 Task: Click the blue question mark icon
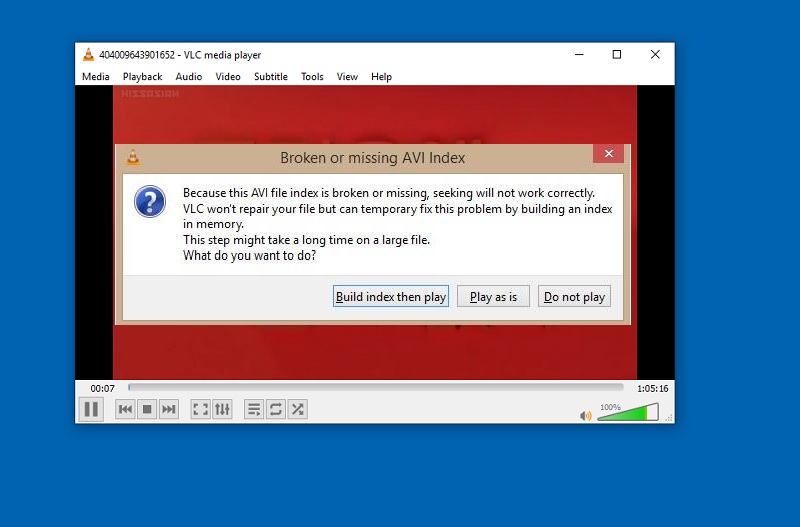tap(150, 202)
